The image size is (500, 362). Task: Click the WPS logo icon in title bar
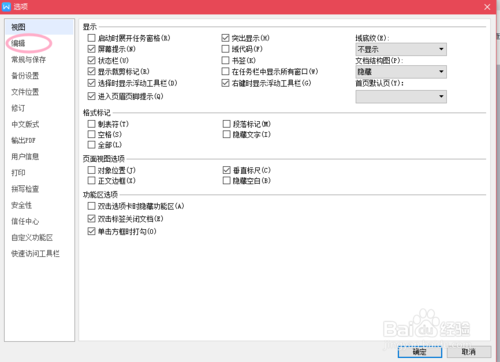coord(6,7)
